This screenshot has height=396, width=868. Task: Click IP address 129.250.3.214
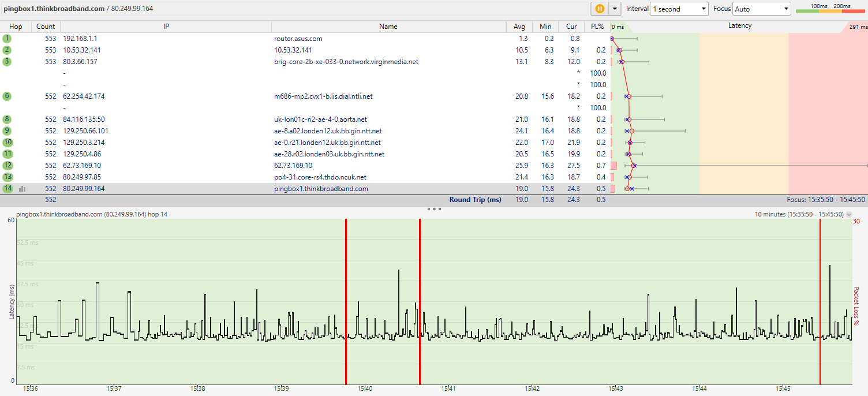coord(84,143)
